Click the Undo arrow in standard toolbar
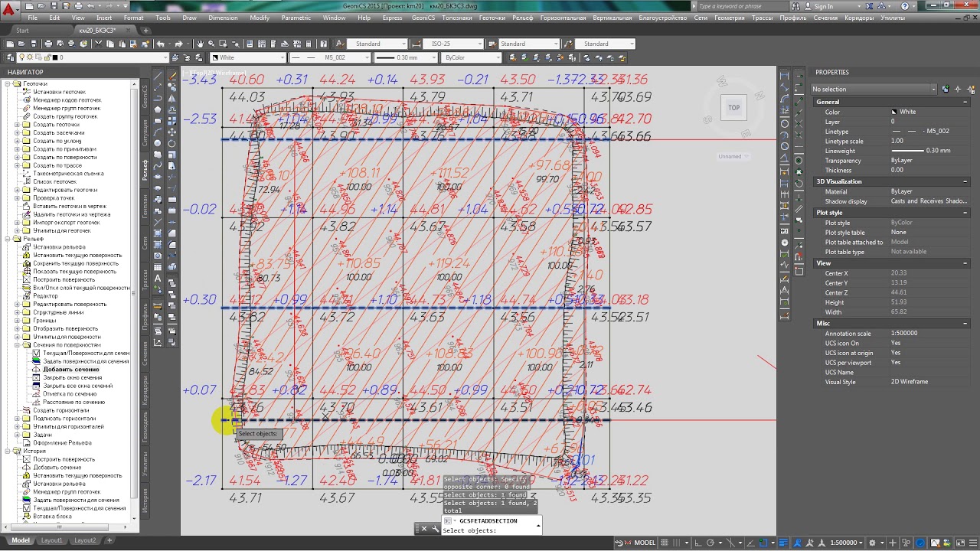980x551 pixels. 160,44
